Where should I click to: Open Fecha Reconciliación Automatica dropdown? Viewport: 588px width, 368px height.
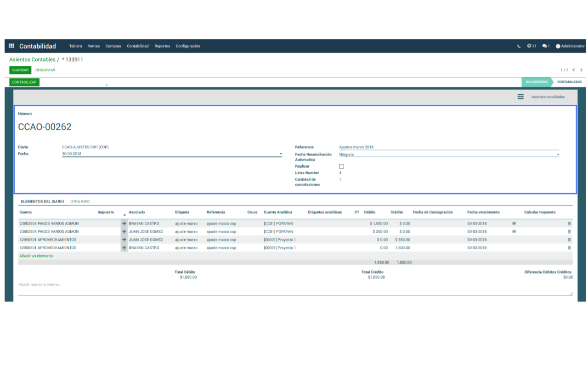[558, 155]
